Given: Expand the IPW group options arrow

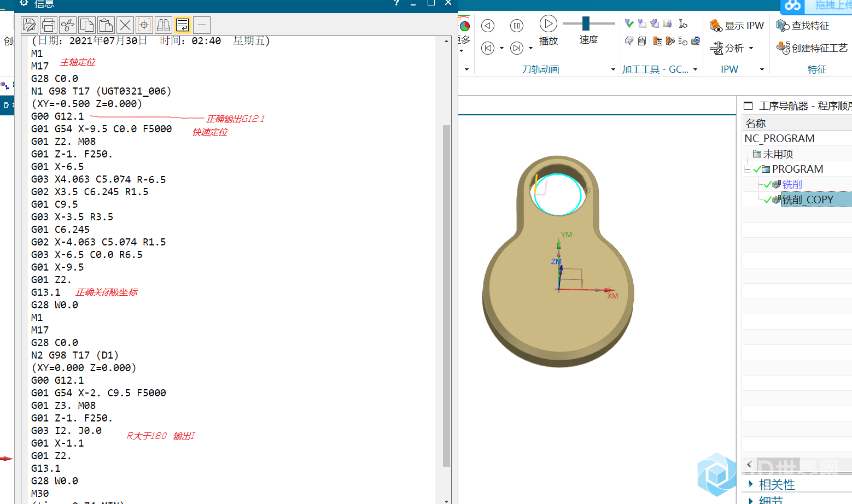Looking at the screenshot, I should click(x=762, y=69).
